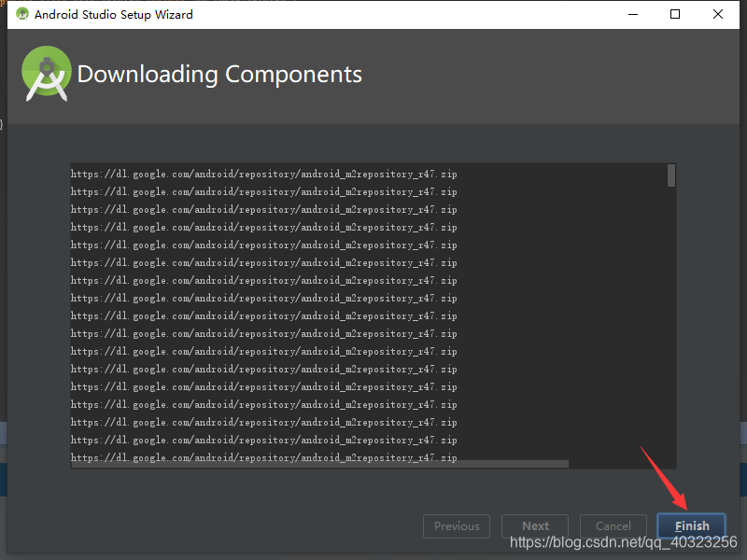Click the Android Studio logo beside the heading
747x560 pixels.
47,74
